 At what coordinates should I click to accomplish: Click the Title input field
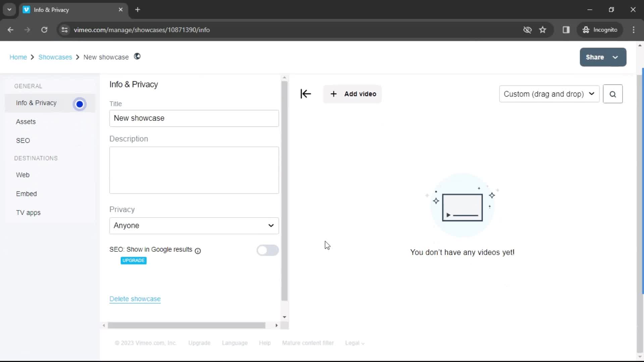tap(194, 118)
